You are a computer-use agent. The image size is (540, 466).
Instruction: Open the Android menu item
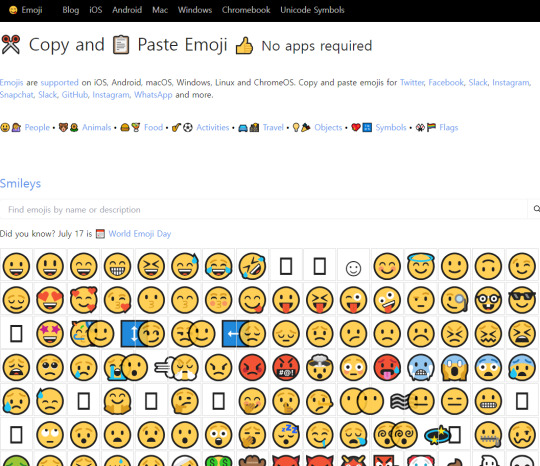127,10
